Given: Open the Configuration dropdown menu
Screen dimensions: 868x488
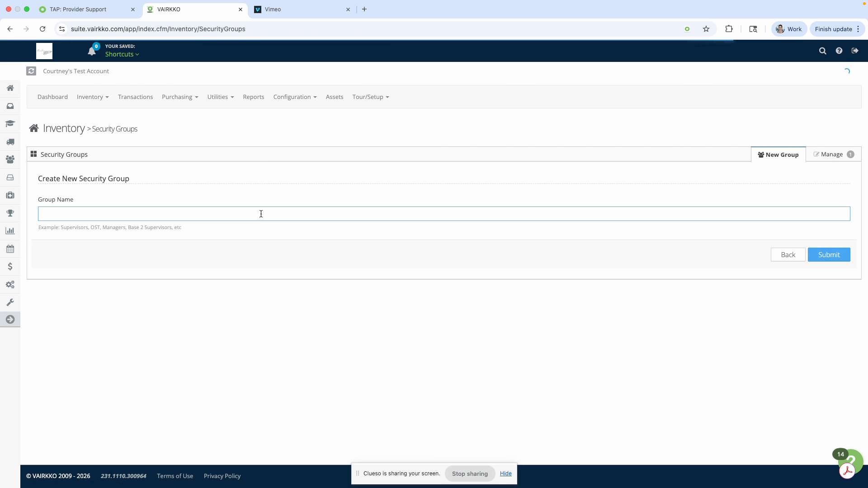Looking at the screenshot, I should (295, 97).
